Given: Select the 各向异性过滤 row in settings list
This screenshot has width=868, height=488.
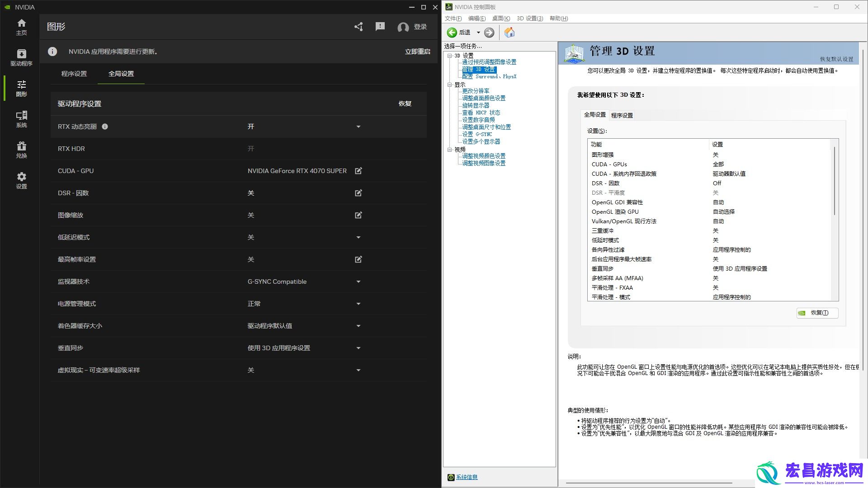Looking at the screenshot, I should (x=710, y=249).
